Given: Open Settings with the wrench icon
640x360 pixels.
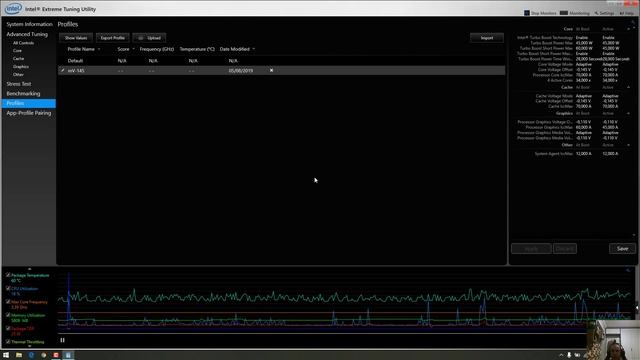Looking at the screenshot, I should pos(604,13).
